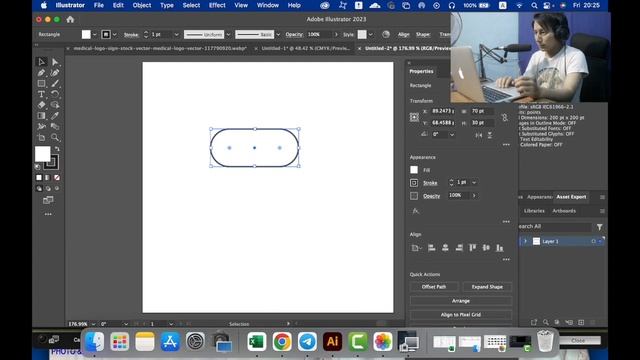The width and height of the screenshot is (640, 360).
Task: Go to Illustrator home screen
Action: [x=70, y=19]
